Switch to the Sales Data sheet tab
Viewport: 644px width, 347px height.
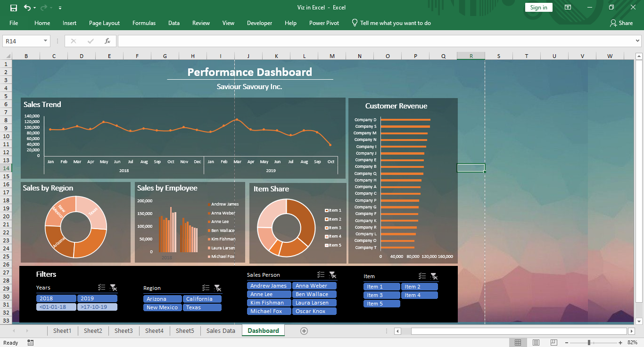pyautogui.click(x=220, y=330)
